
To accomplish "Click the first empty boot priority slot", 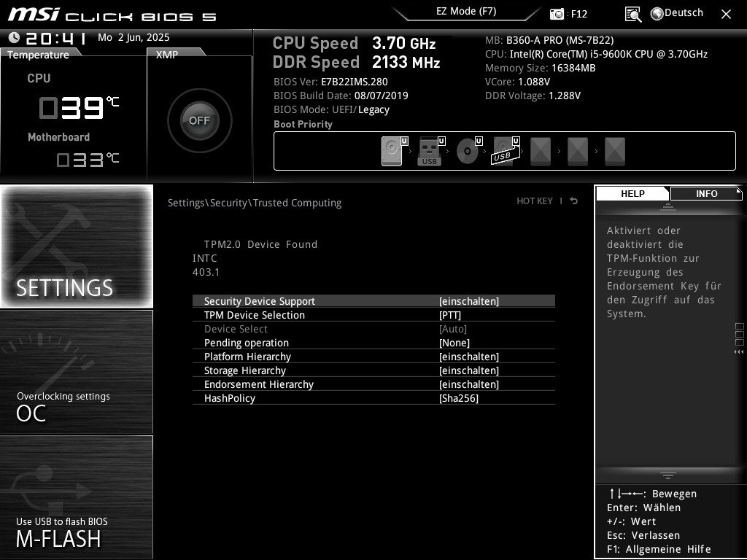I will [x=541, y=152].
